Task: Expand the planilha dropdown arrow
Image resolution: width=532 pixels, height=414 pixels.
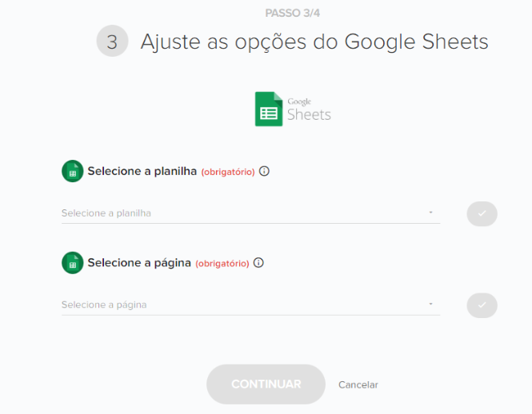Action: click(x=430, y=213)
